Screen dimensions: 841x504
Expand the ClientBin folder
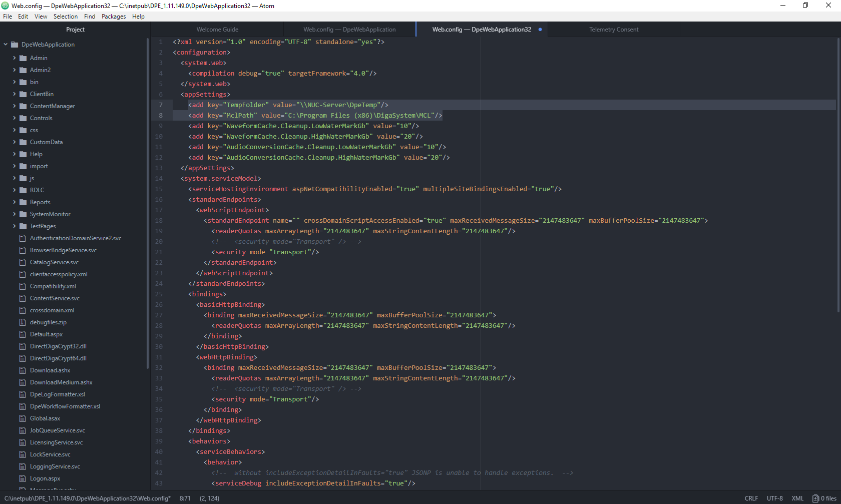[14, 94]
